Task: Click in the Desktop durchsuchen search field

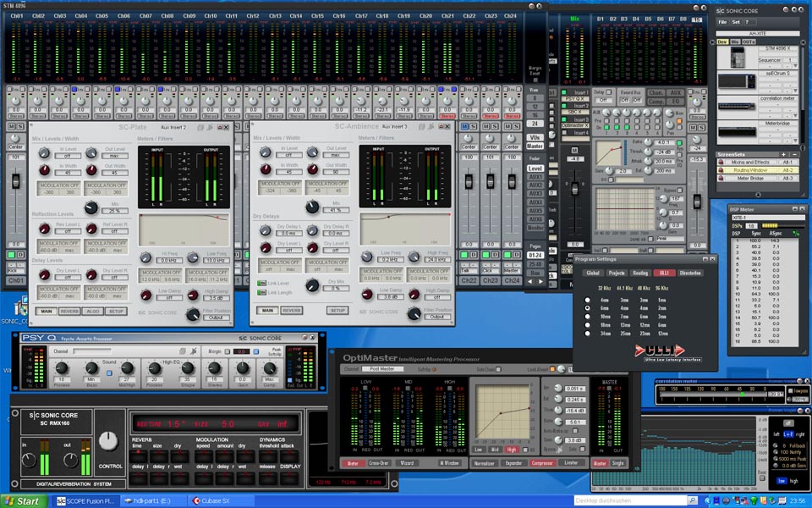Action: (x=630, y=500)
